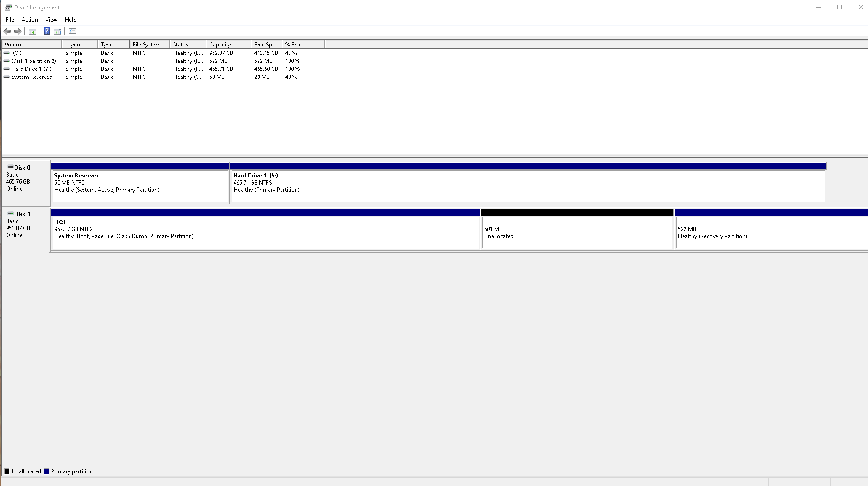Click the 50 MB capacity cell

coord(217,77)
